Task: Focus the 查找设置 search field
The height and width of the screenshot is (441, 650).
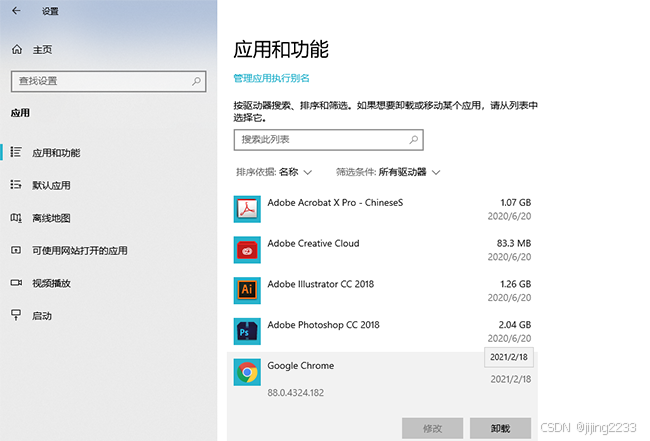Action: click(109, 81)
